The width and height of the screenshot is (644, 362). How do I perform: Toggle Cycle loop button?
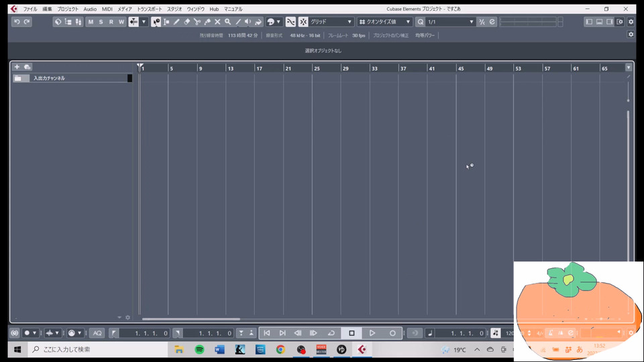331,333
